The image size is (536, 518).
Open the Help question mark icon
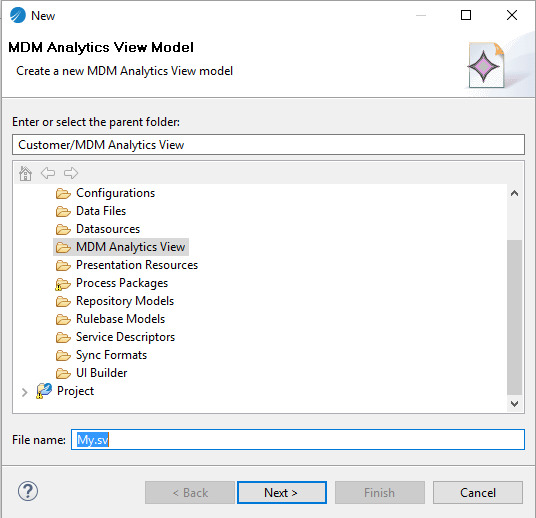point(28,491)
